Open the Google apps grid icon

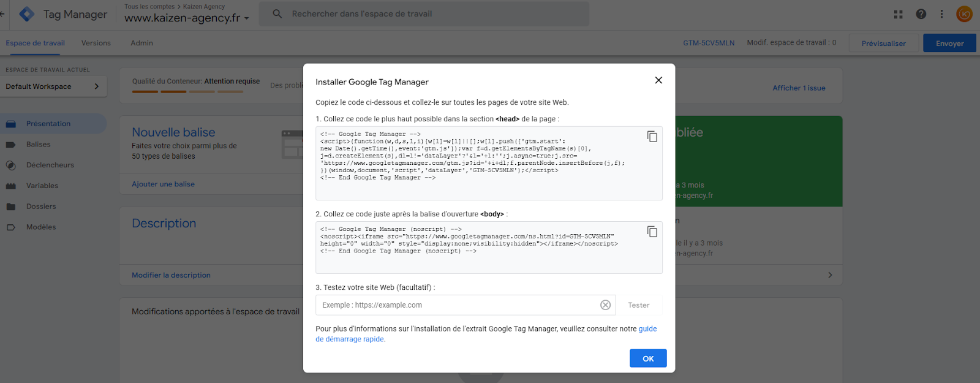(x=899, y=14)
